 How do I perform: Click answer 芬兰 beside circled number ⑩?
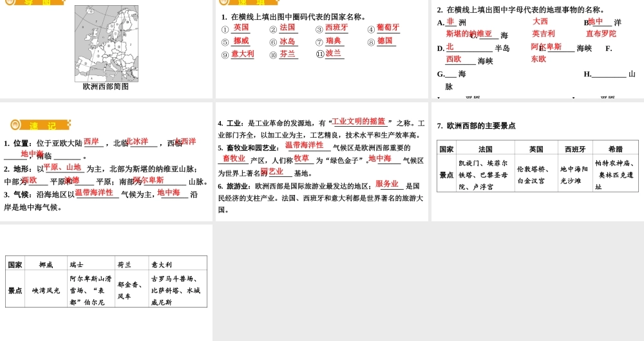[287, 54]
